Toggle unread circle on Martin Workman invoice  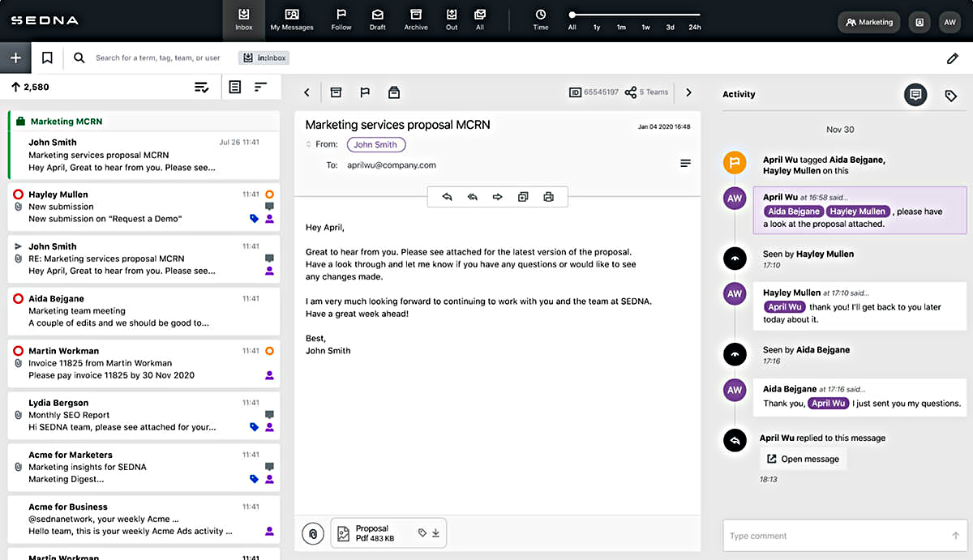[x=18, y=351]
